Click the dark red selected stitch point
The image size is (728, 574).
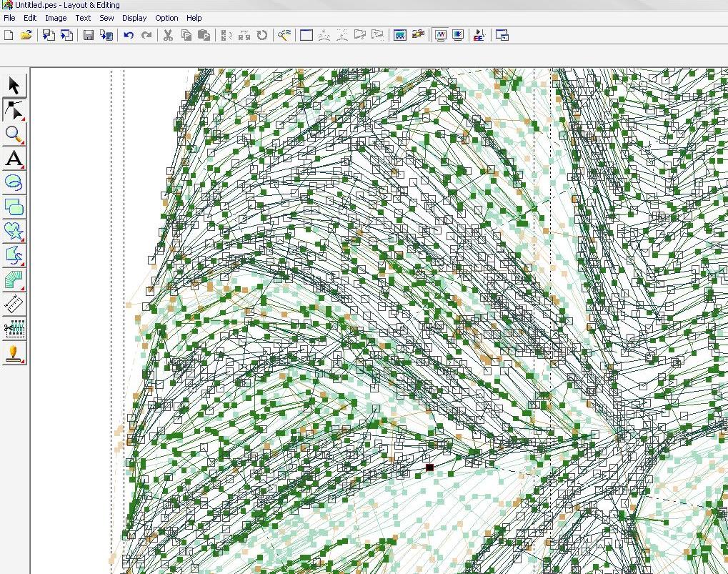pyautogui.click(x=429, y=467)
